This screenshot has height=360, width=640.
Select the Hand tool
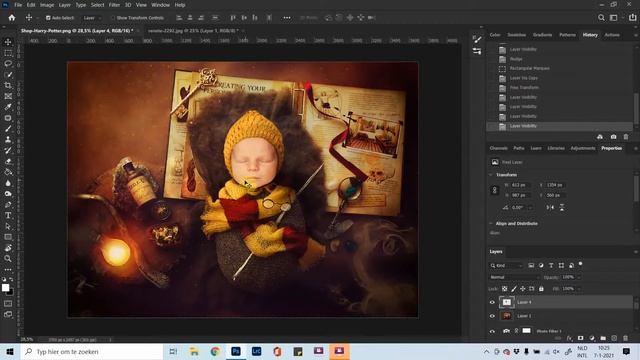(8, 248)
